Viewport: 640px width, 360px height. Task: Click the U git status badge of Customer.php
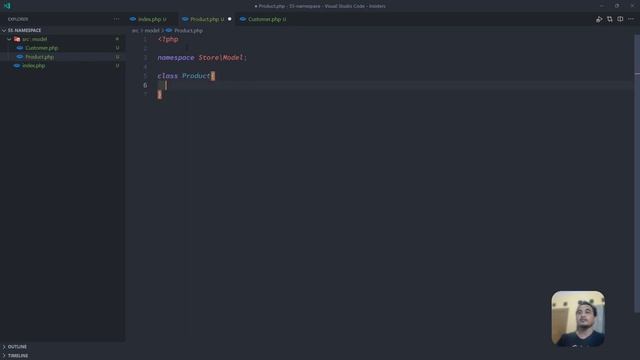coord(118,48)
